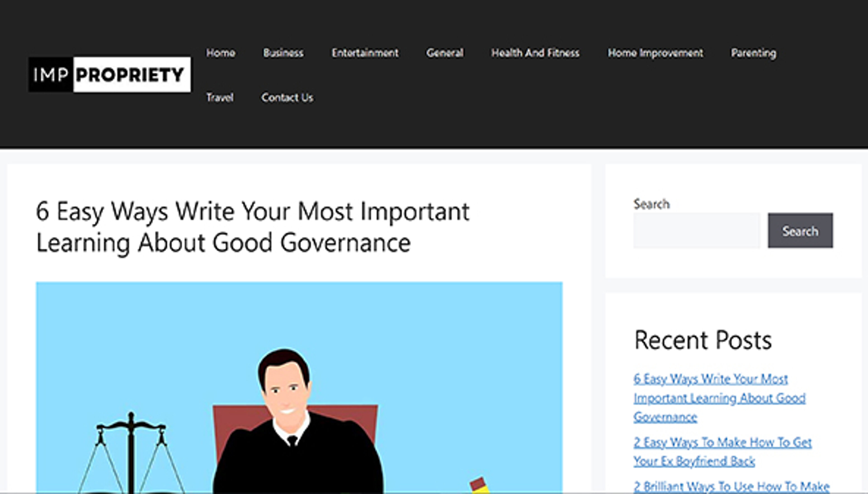Go to the Travel page

(220, 98)
